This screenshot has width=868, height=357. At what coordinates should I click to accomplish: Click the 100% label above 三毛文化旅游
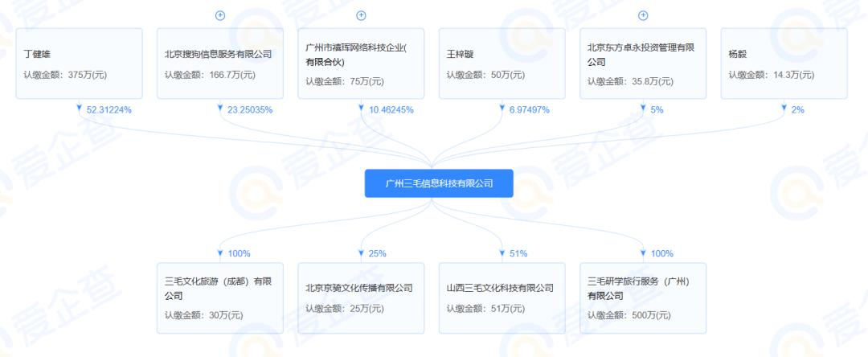[240, 253]
